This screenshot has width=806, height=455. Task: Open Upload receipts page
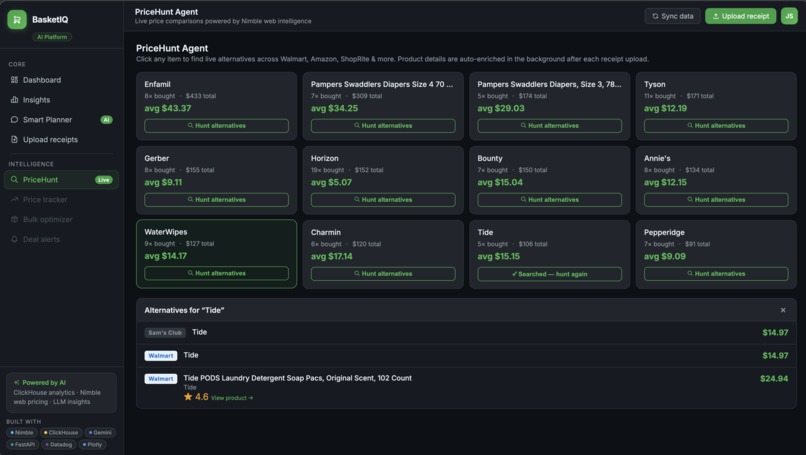[x=61, y=139]
